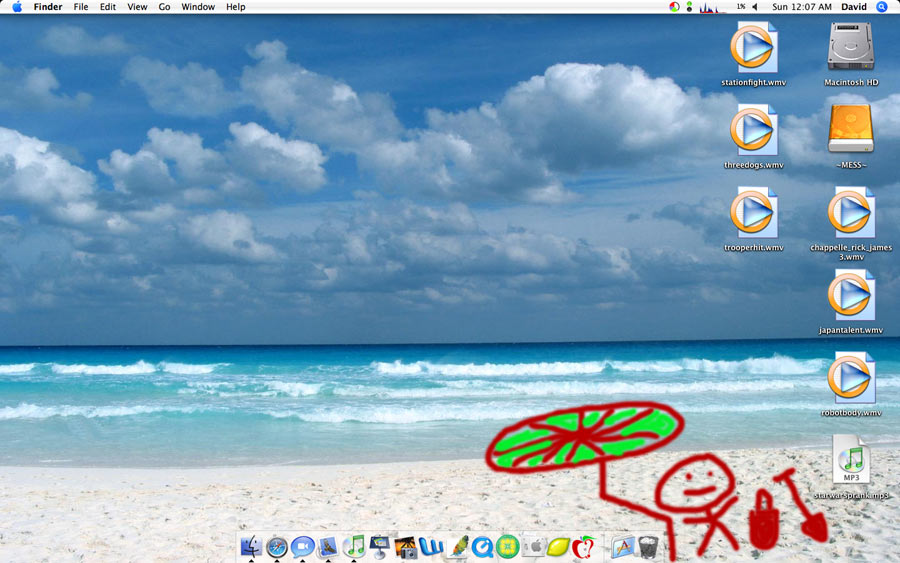Open the parrot feather app in Dock
This screenshot has height=563, width=900.
(x=457, y=547)
